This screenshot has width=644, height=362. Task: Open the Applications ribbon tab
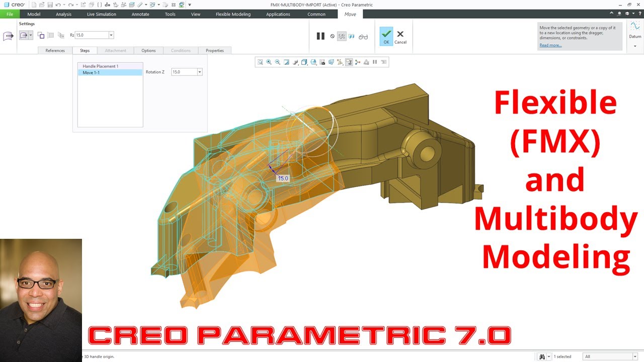[278, 14]
